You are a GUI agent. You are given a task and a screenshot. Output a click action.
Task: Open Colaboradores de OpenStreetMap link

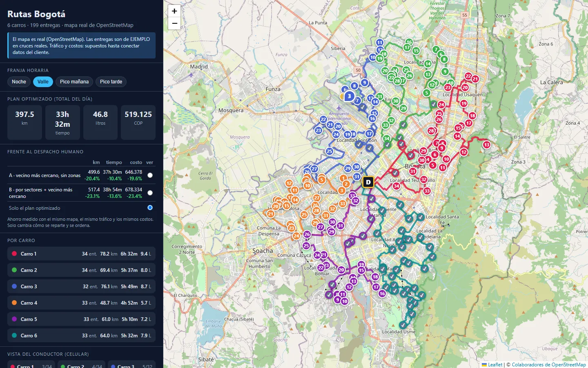click(x=548, y=365)
